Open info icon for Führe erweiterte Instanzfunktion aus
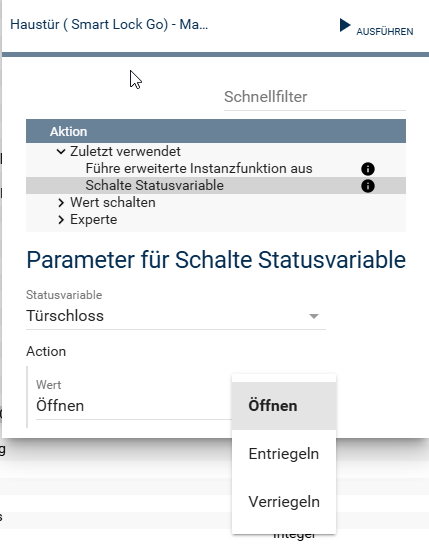The height and width of the screenshot is (544, 429). (x=368, y=169)
